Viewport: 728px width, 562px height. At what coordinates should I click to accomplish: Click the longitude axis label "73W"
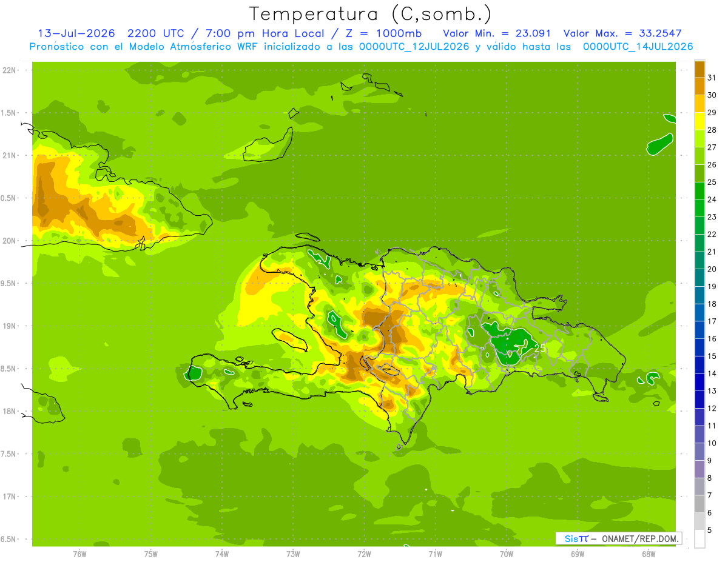click(293, 554)
